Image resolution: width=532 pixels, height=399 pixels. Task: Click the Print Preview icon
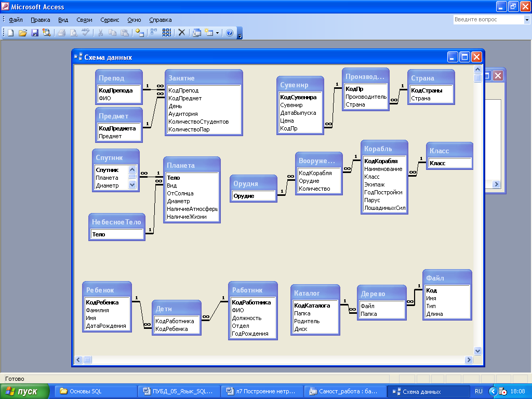coord(73,33)
